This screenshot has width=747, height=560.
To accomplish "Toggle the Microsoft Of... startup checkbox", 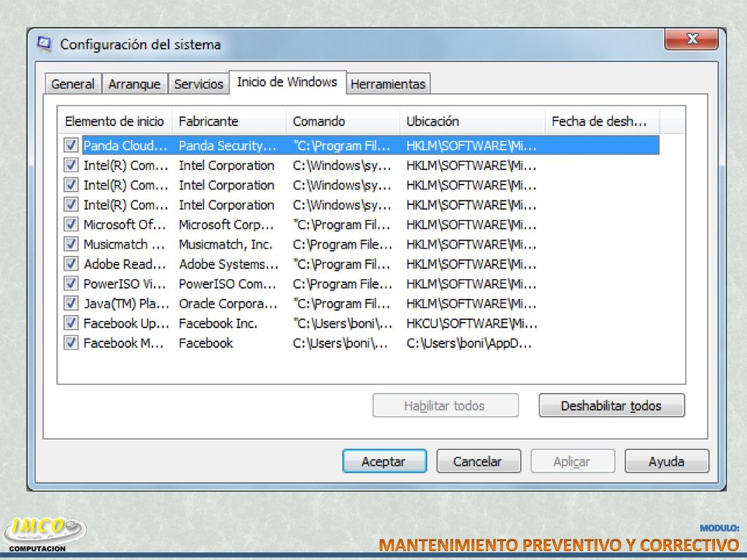I will coord(71,225).
